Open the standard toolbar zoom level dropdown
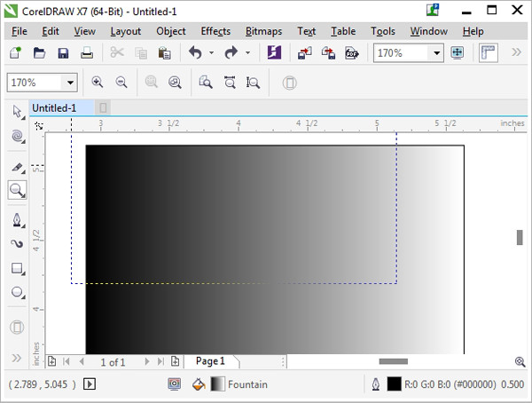 tap(436, 53)
